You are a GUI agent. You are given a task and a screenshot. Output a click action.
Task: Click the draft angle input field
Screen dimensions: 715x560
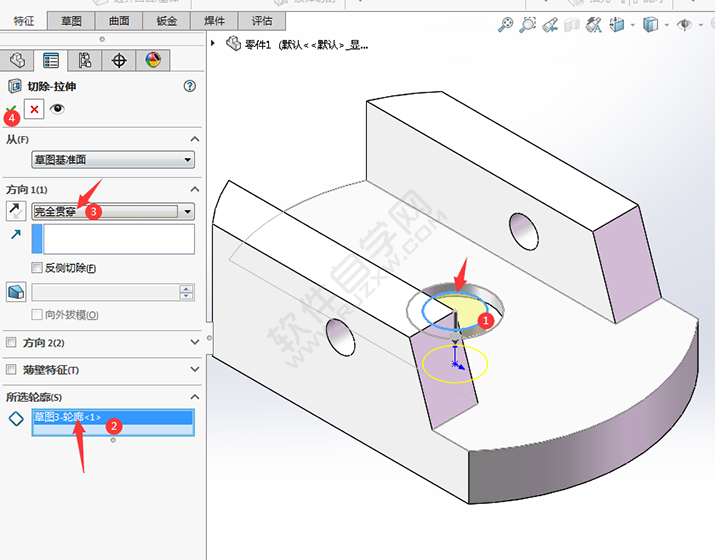coord(105,292)
